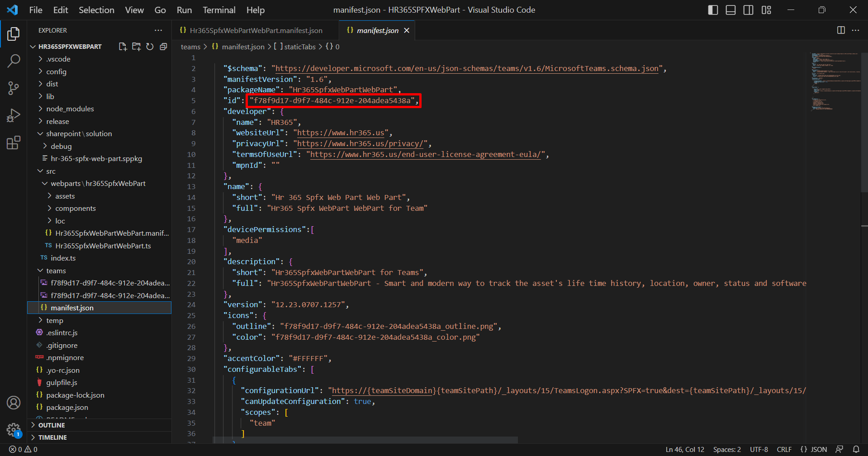
Task: Follow the termsOfUseUrl EULA link
Action: pyautogui.click(x=425, y=155)
